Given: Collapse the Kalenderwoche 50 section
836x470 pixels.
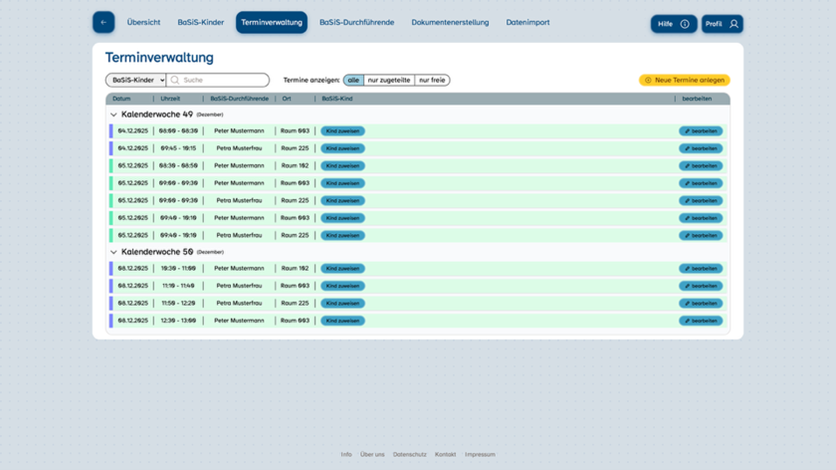Looking at the screenshot, I should [x=113, y=252].
